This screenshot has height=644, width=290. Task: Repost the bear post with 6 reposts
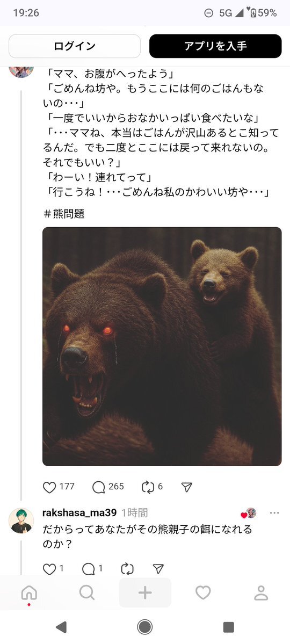click(x=148, y=487)
